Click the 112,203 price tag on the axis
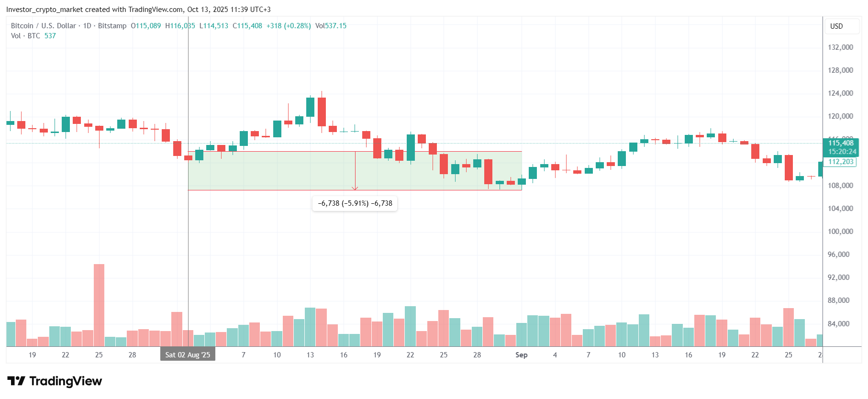 tap(841, 162)
